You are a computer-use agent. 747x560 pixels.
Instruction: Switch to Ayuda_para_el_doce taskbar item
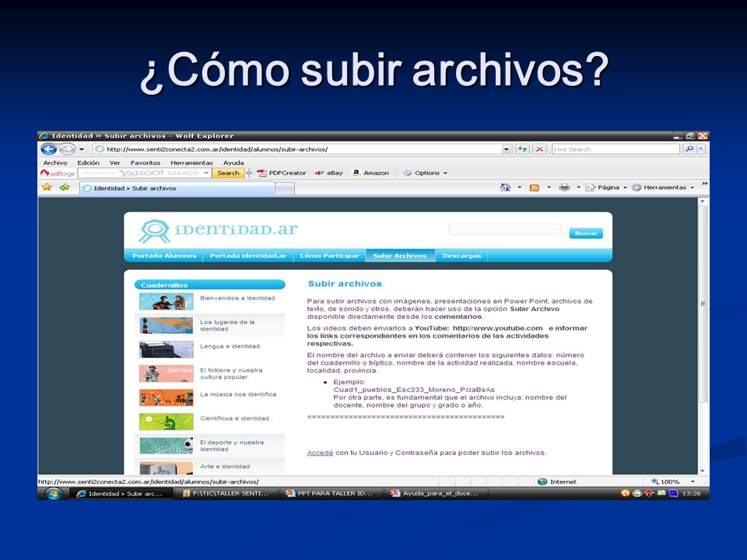pos(437,494)
